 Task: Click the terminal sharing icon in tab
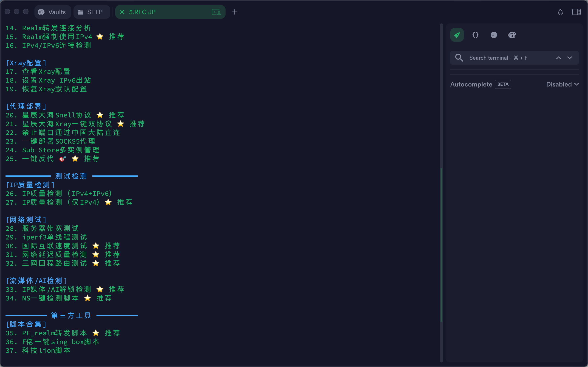[216, 12]
